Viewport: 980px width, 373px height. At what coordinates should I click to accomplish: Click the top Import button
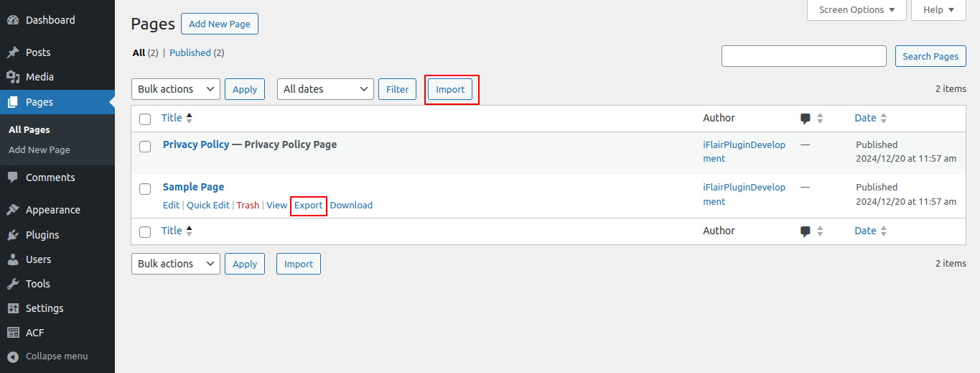450,90
